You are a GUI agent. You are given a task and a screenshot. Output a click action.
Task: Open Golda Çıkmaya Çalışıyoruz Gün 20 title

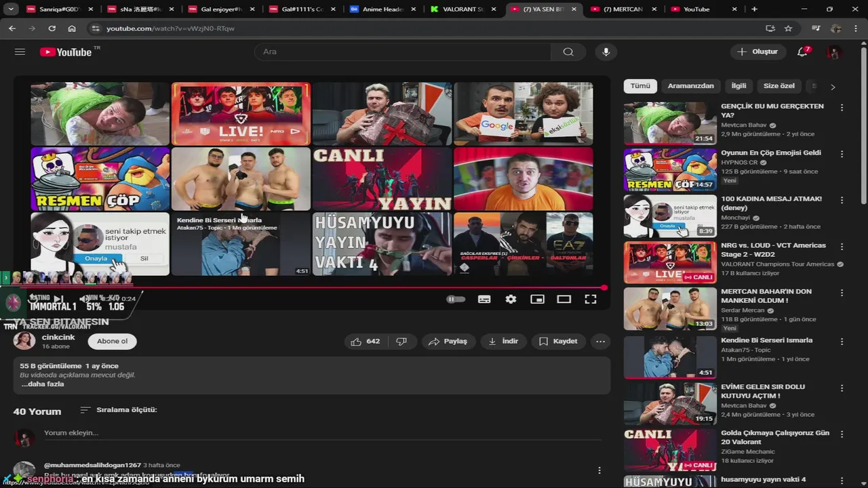[x=775, y=437]
